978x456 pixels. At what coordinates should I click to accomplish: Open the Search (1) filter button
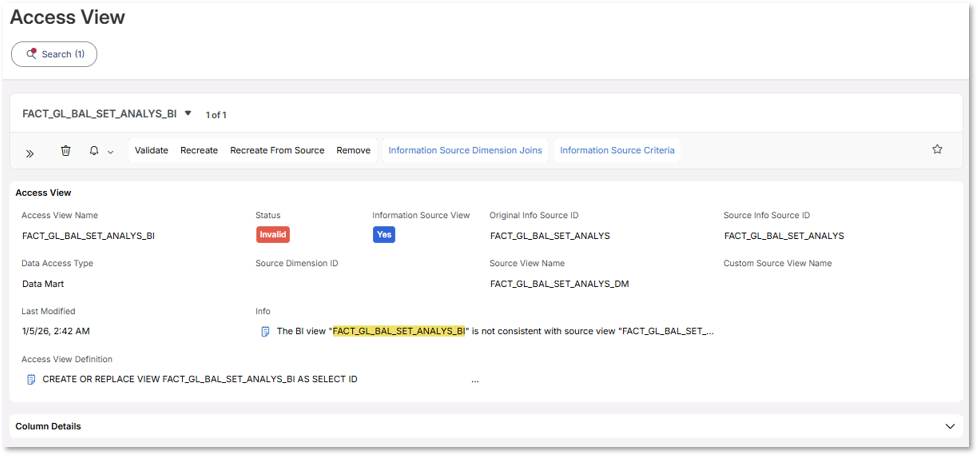tap(54, 54)
